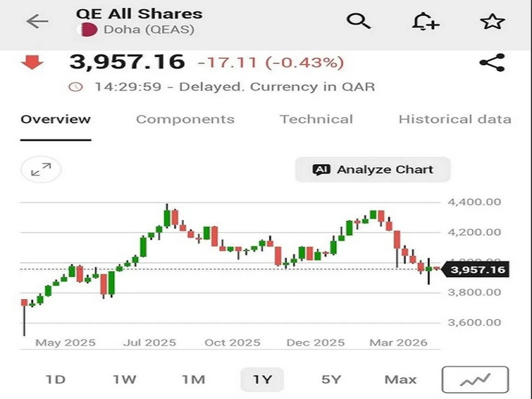Select the 1D time range
The width and height of the screenshot is (532, 399).
click(x=55, y=379)
